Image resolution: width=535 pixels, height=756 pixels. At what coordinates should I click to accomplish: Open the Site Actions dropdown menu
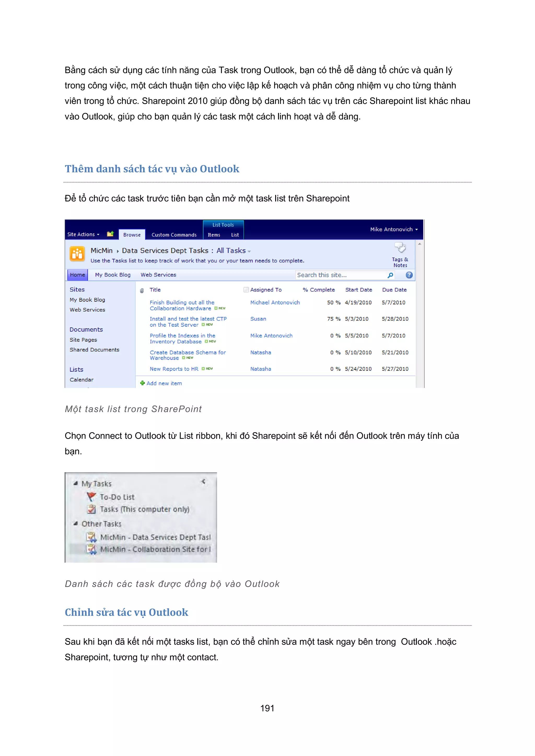[83, 235]
